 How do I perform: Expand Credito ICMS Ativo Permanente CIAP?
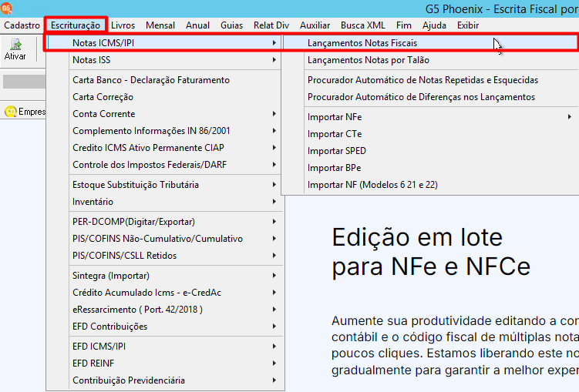pos(164,148)
